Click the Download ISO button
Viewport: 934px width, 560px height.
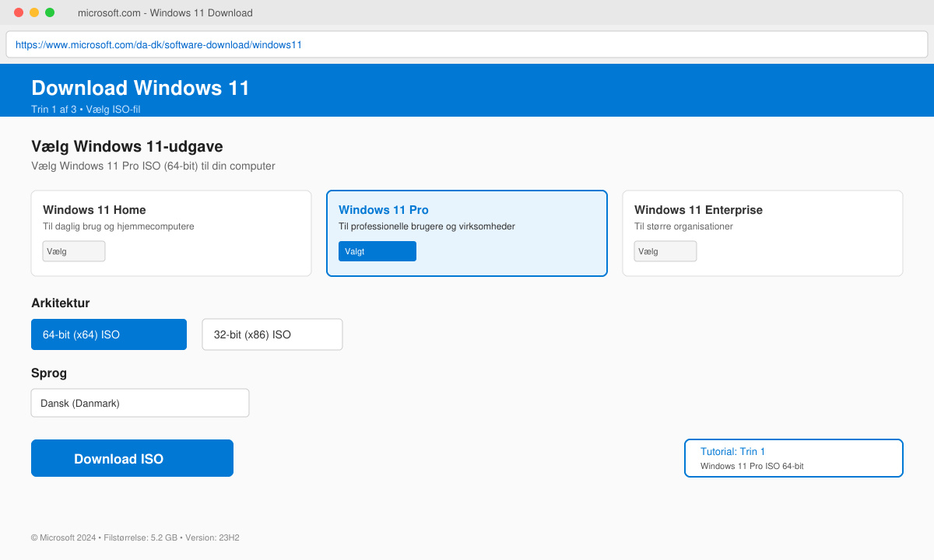pyautogui.click(x=132, y=458)
